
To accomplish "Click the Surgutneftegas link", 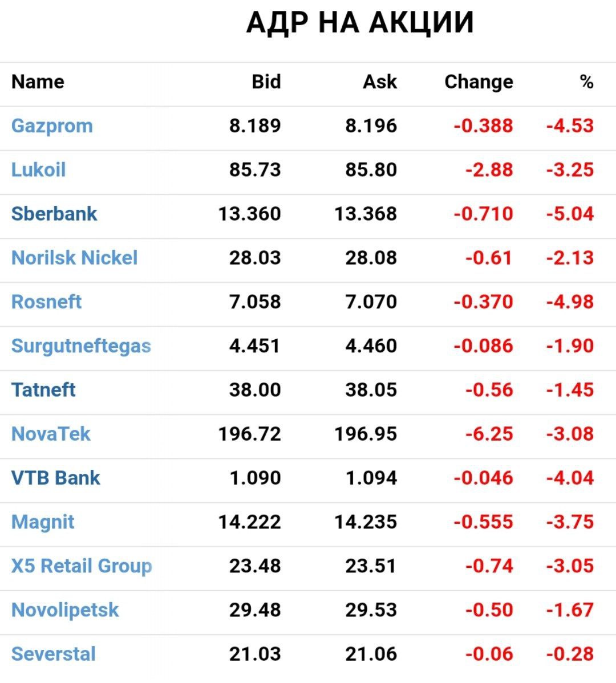I will (x=81, y=346).
